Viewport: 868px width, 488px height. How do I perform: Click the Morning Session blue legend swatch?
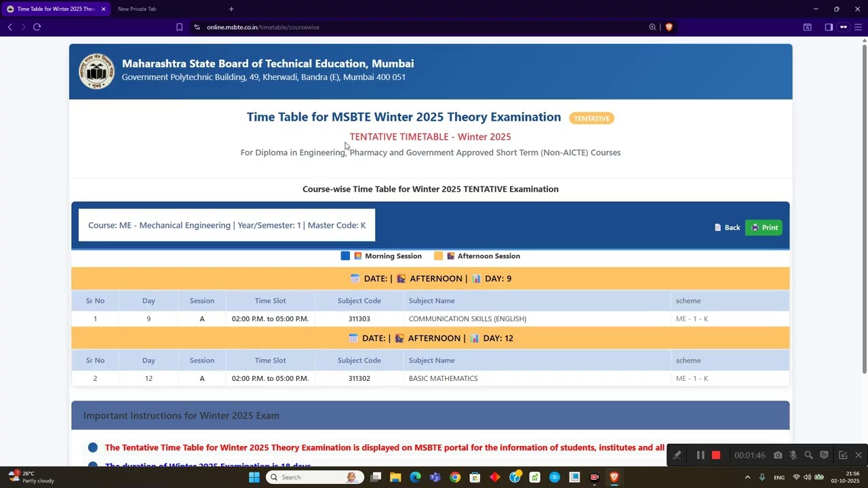click(x=345, y=256)
